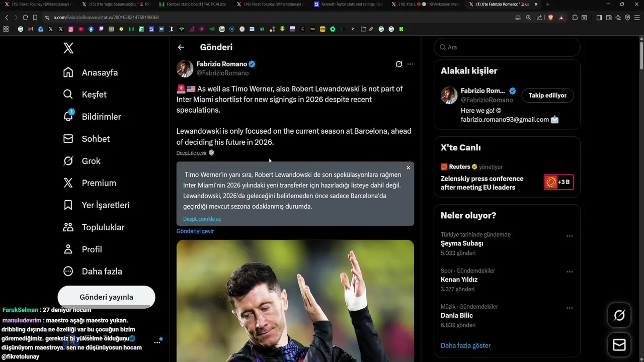Open Fabrizio Romano's avatar in the post
The width and height of the screenshot is (644, 362).
click(185, 68)
